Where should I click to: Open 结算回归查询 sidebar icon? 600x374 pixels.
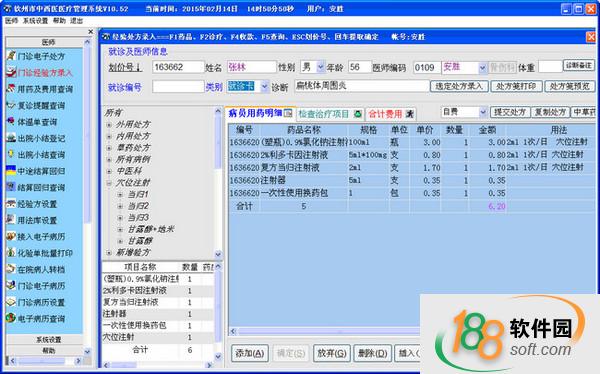[x=11, y=187]
